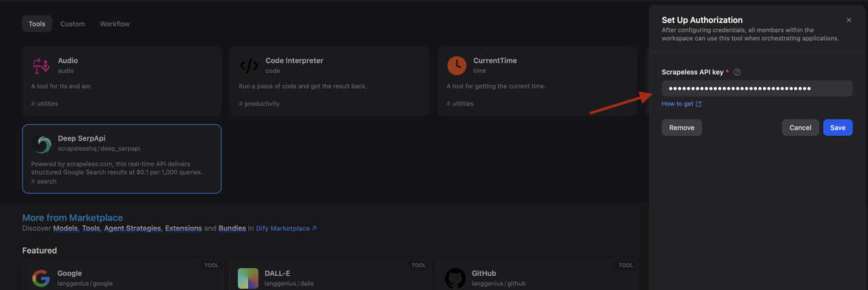Click the Code Interpreter icon

click(x=249, y=66)
